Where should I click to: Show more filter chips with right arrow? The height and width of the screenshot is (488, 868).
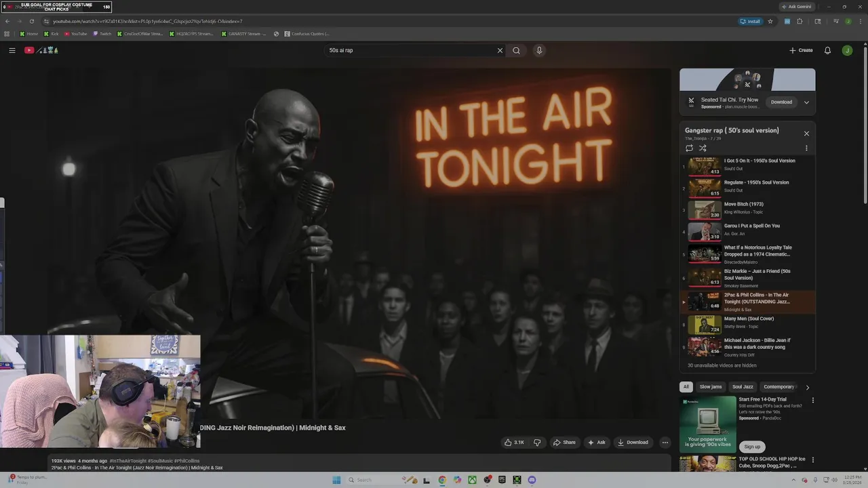pyautogui.click(x=807, y=388)
